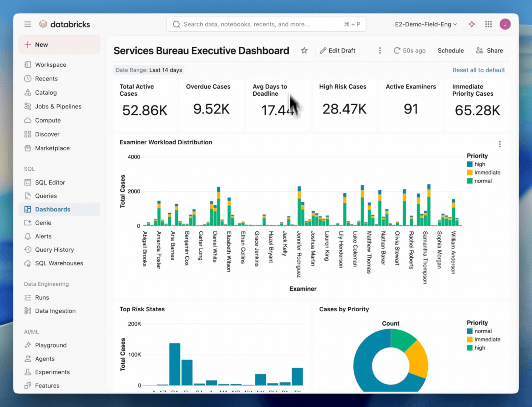The height and width of the screenshot is (407, 532).
Task: Refresh the dashboard with the refresh icon
Action: 397,50
